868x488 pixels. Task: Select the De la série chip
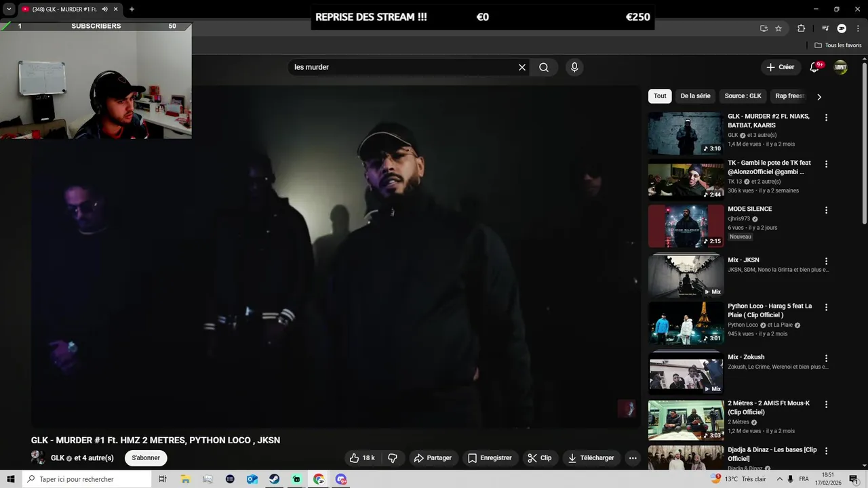(695, 96)
